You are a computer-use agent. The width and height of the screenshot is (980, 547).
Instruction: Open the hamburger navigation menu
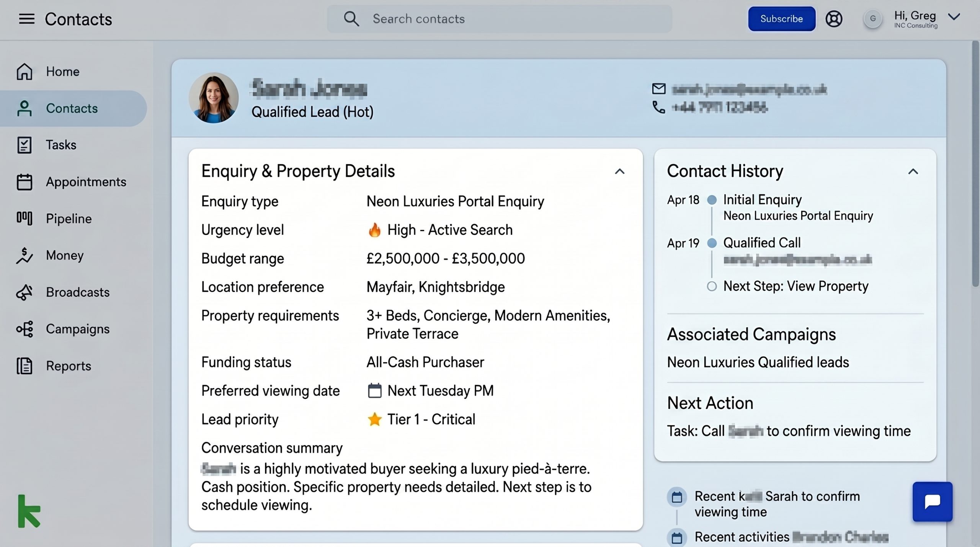[26, 18]
